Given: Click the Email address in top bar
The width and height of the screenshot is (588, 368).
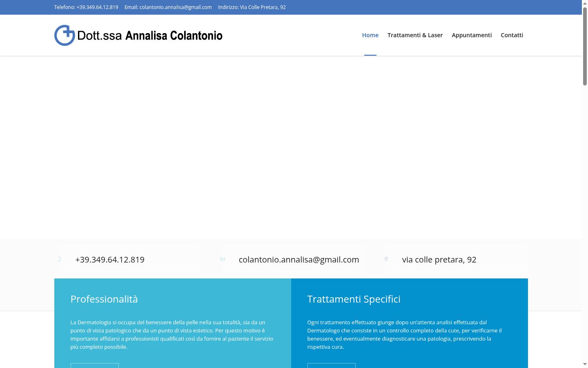Looking at the screenshot, I should click(168, 7).
